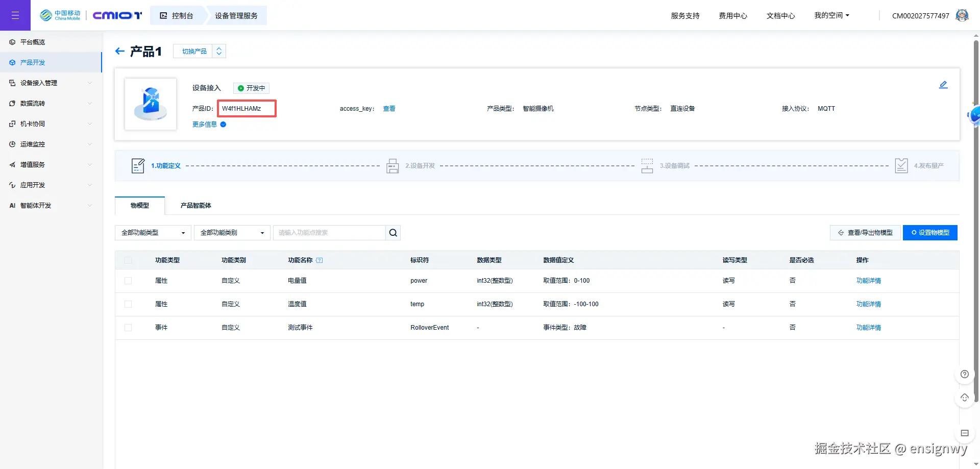Click the 发布量产 step icon
980x469 pixels.
901,166
